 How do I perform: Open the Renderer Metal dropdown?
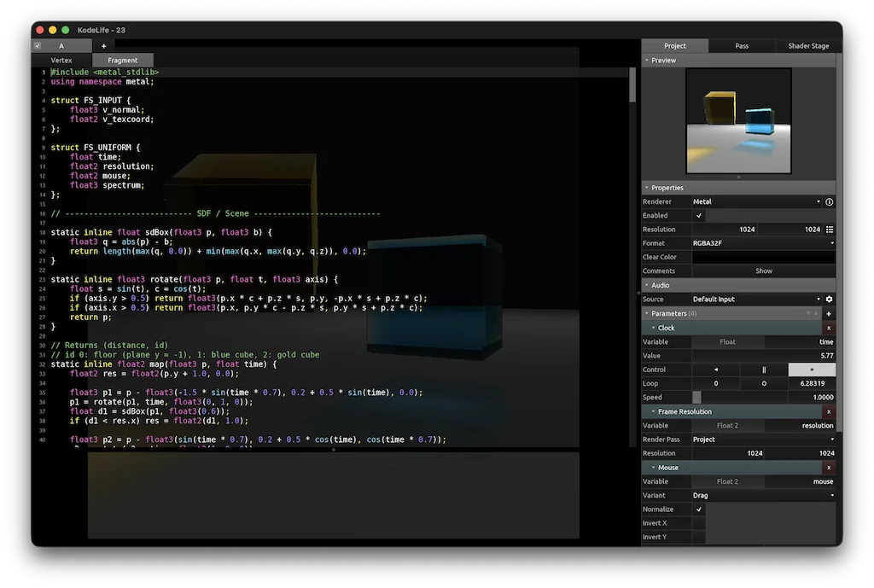(757, 201)
